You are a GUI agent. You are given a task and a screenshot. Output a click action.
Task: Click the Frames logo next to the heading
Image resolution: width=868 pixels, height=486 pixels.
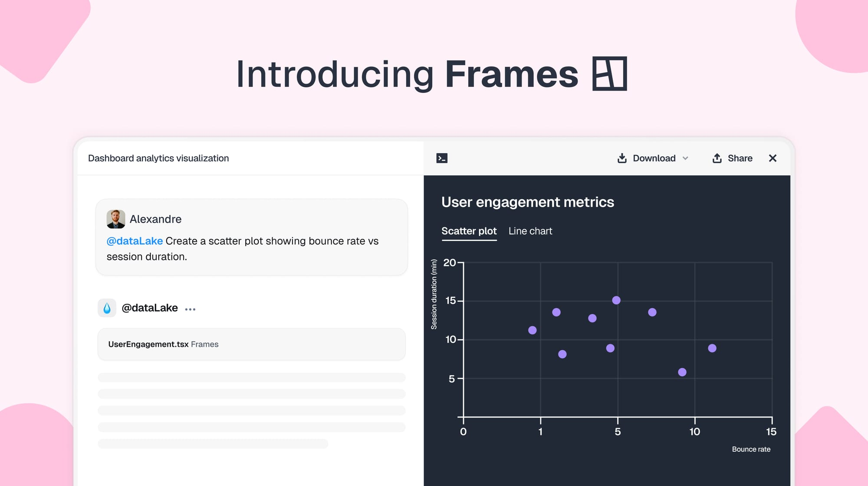click(x=609, y=74)
